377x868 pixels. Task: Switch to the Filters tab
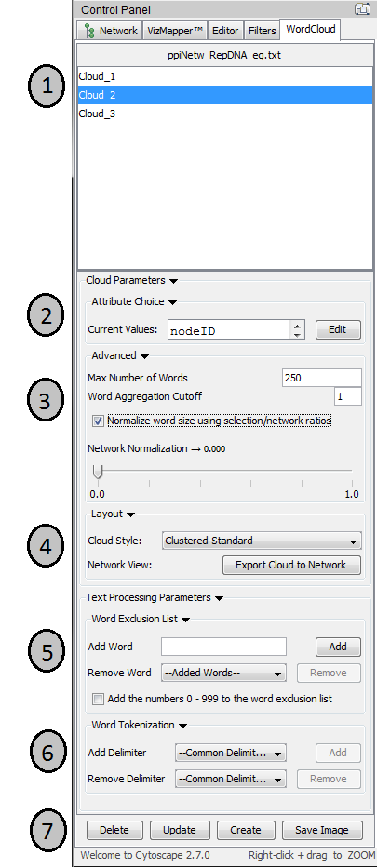pos(262,31)
